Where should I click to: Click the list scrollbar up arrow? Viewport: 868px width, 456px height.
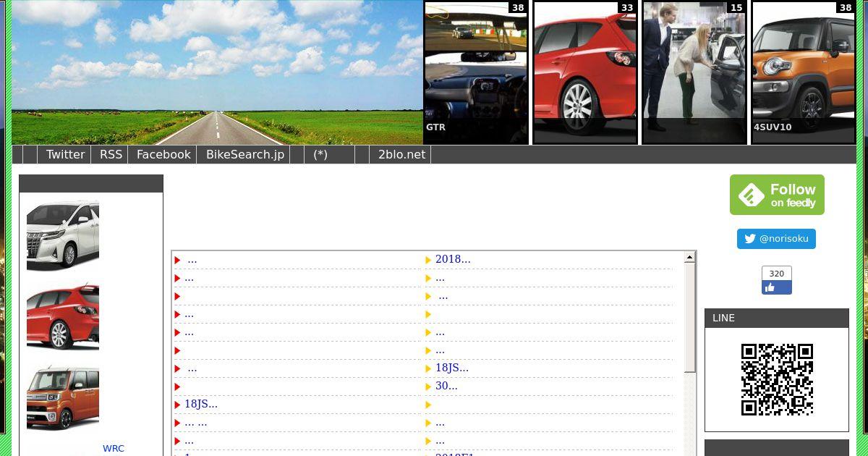pos(689,257)
